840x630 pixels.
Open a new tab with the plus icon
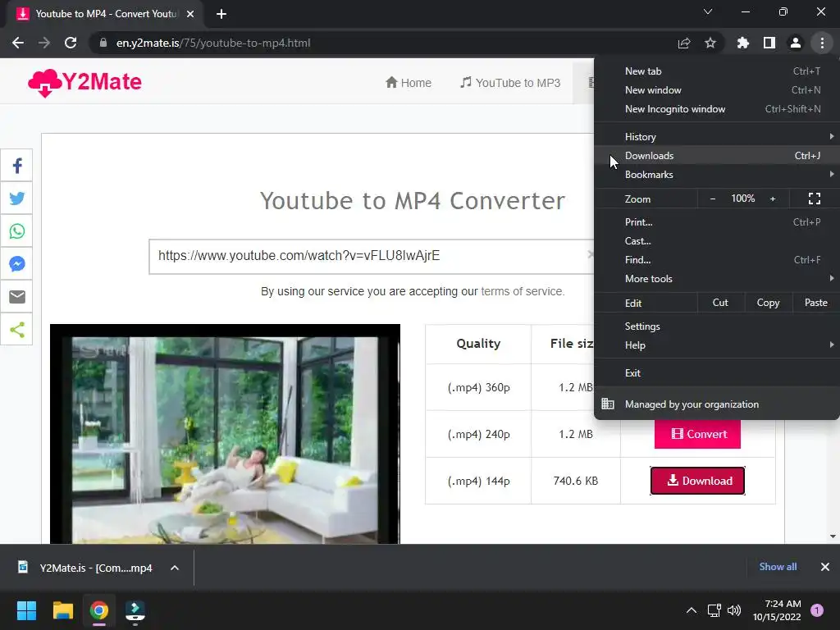pyautogui.click(x=221, y=14)
